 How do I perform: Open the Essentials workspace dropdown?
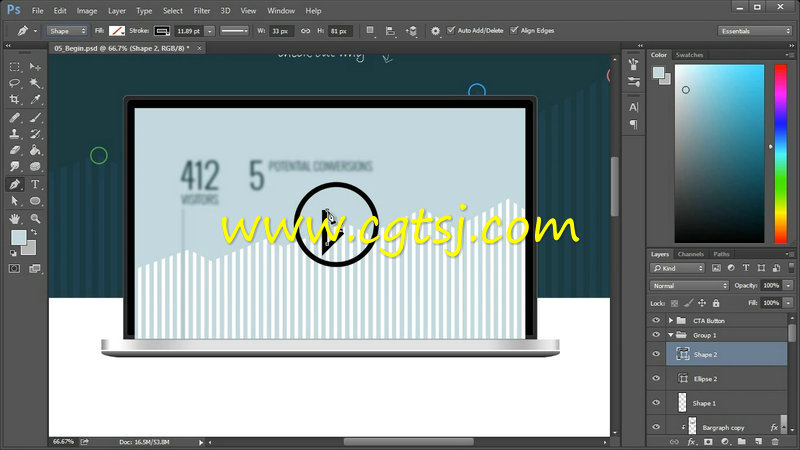click(754, 31)
